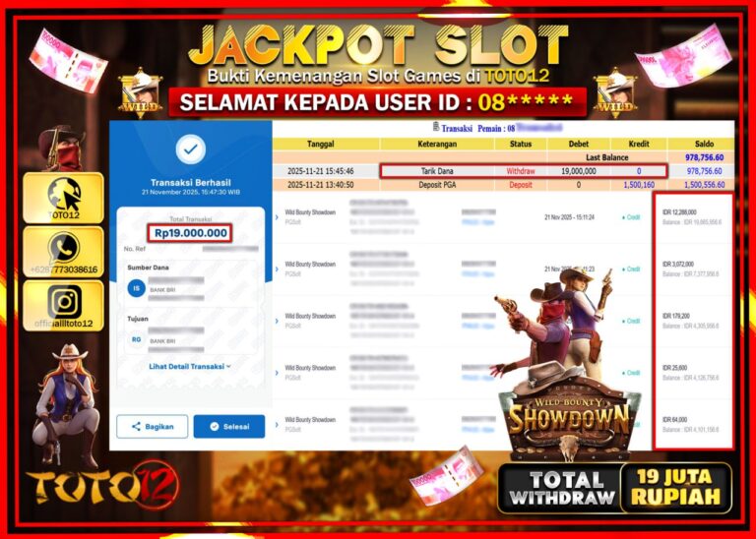
Task: Click the Saldo column header
Action: [704, 144]
